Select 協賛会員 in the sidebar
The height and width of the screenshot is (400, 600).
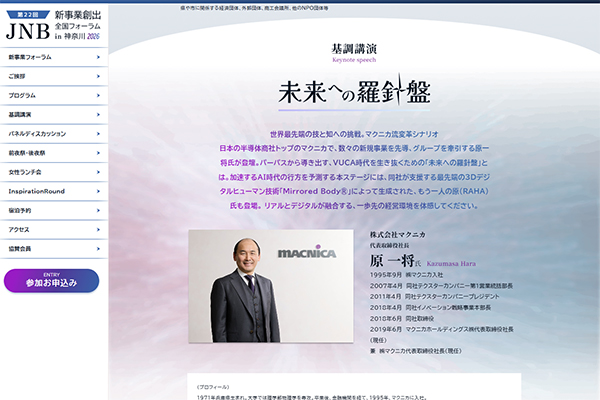[54, 248]
